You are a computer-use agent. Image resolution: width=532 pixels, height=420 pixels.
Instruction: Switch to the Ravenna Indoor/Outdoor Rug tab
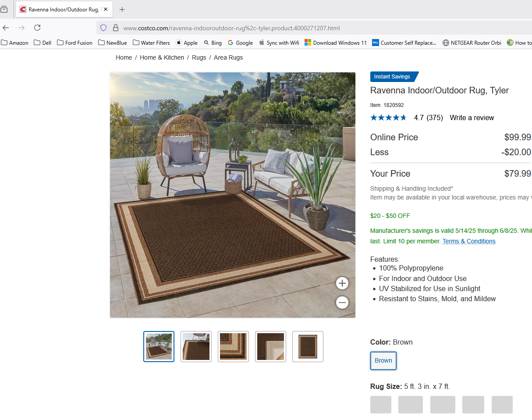[64, 9]
